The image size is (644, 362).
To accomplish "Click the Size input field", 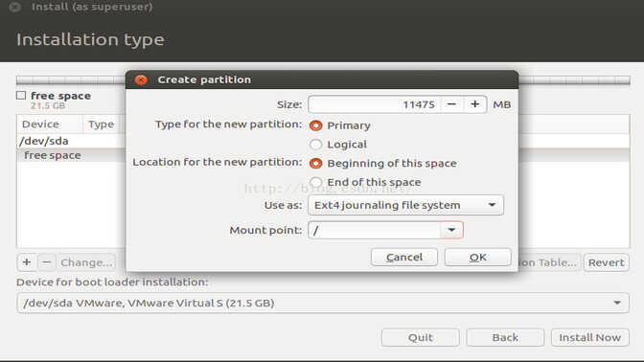I will coord(374,104).
